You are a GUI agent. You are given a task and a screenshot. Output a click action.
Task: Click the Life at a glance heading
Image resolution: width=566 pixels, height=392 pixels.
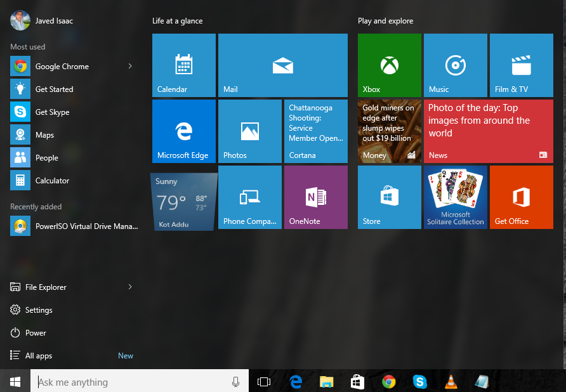pyautogui.click(x=177, y=21)
